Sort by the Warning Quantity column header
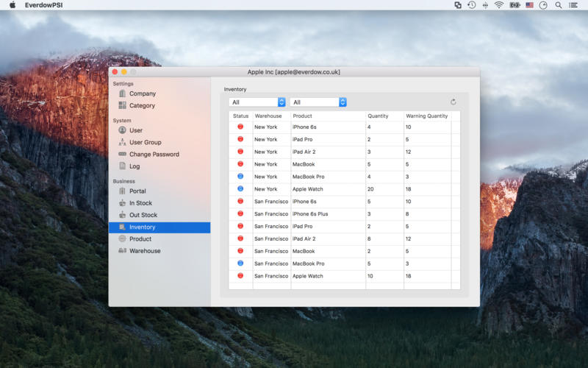The image size is (588, 368). tap(426, 116)
